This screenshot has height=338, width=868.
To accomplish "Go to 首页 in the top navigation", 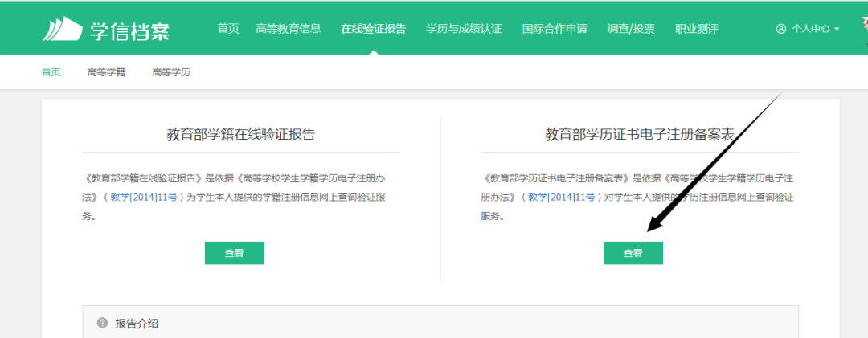I will click(228, 29).
